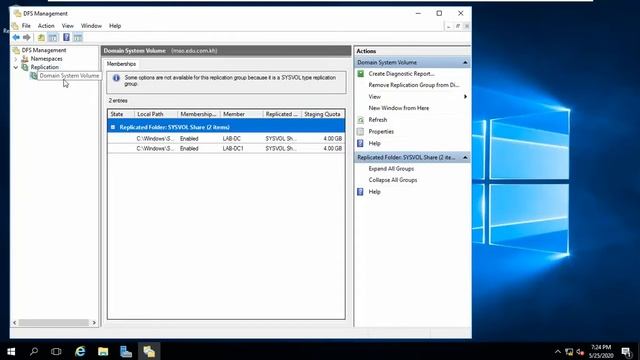This screenshot has width=640, height=360.
Task: Click the blue Help question mark toolbar icon
Action: coord(66,38)
